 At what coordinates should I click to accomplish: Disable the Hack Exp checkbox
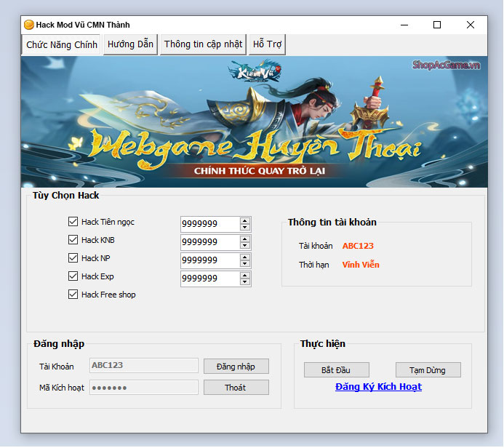[x=73, y=276]
